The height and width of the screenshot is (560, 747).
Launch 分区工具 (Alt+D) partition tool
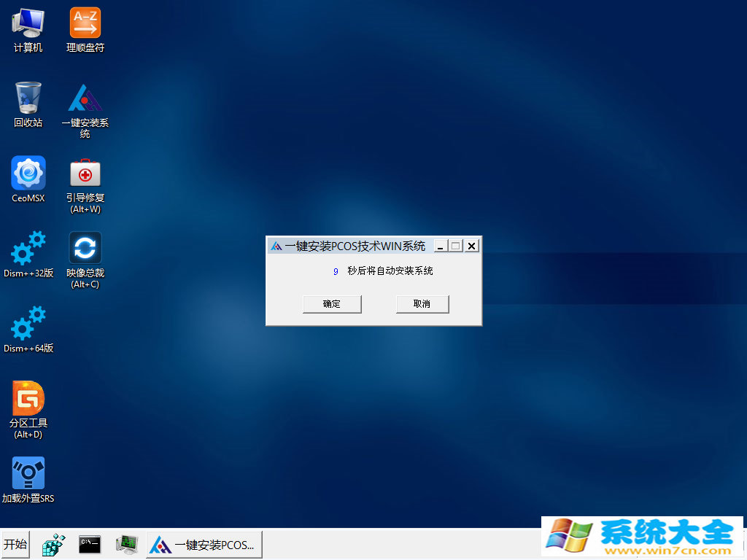28,399
